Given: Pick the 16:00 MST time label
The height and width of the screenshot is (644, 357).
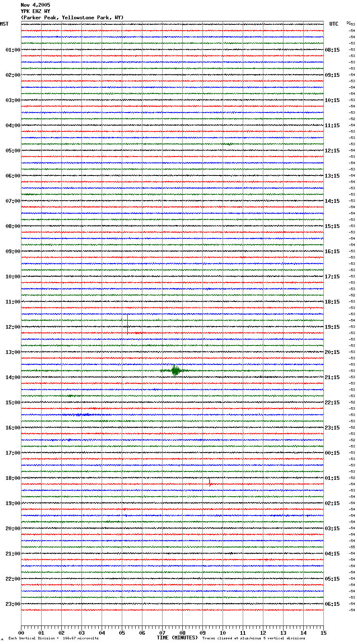Looking at the screenshot, I should coord(13,428).
